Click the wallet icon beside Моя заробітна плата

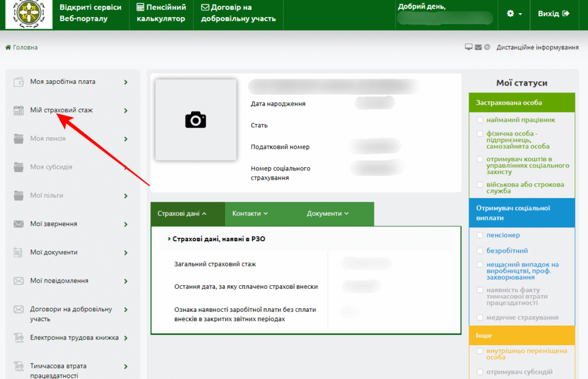[x=18, y=82]
